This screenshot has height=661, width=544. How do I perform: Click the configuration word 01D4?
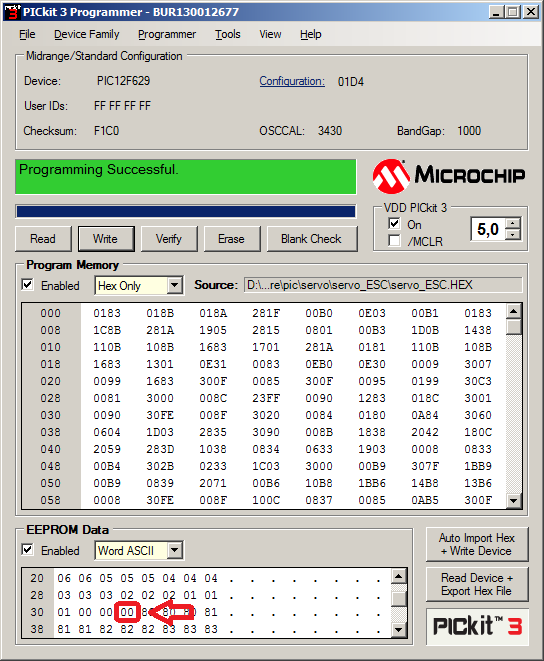(351, 82)
